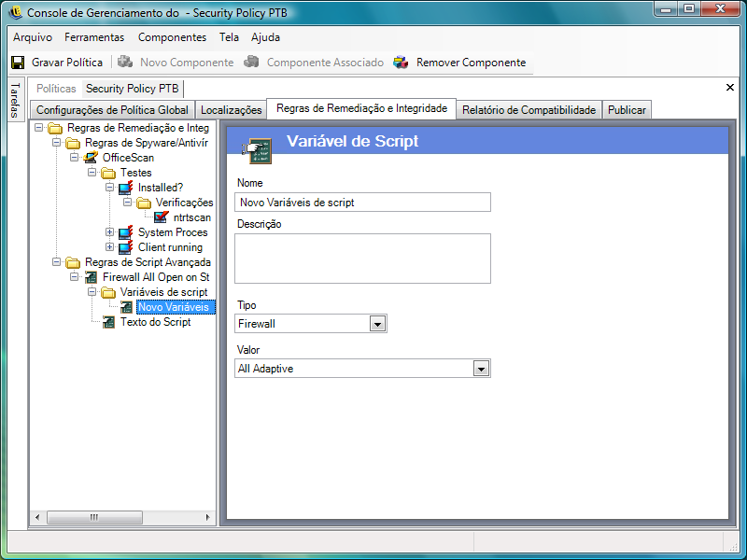
Task: Click the Gravar Política floppy disk icon
Action: point(18,63)
